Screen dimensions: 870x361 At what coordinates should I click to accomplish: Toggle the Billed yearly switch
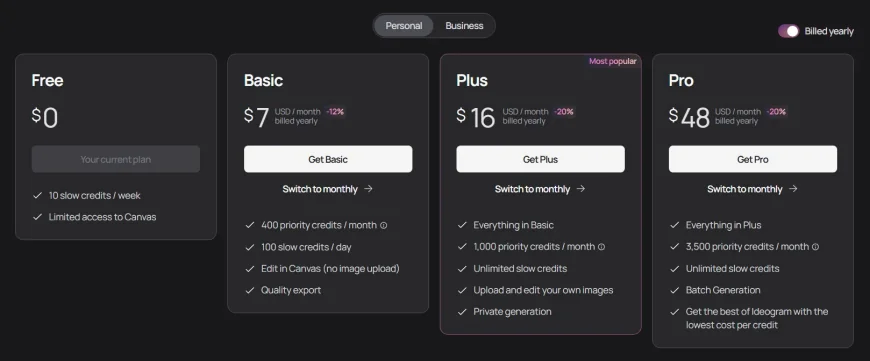coord(788,31)
